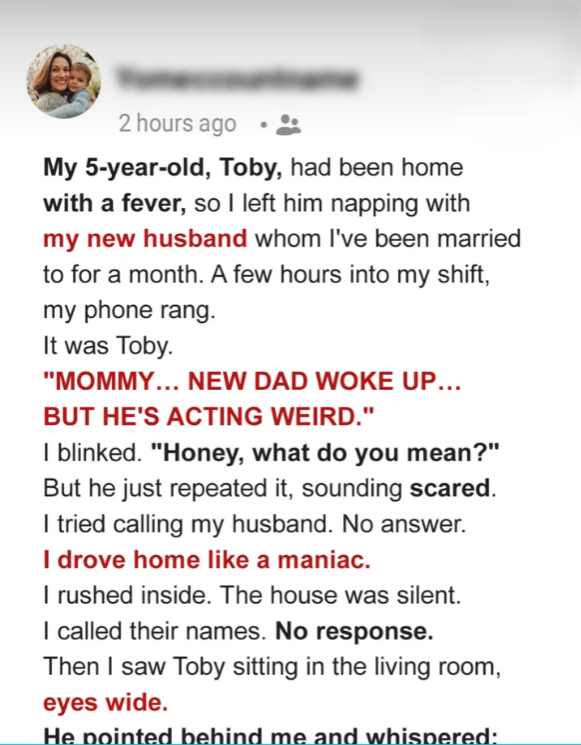Click the bold 'with a fever,' phrase

pyautogui.click(x=114, y=203)
